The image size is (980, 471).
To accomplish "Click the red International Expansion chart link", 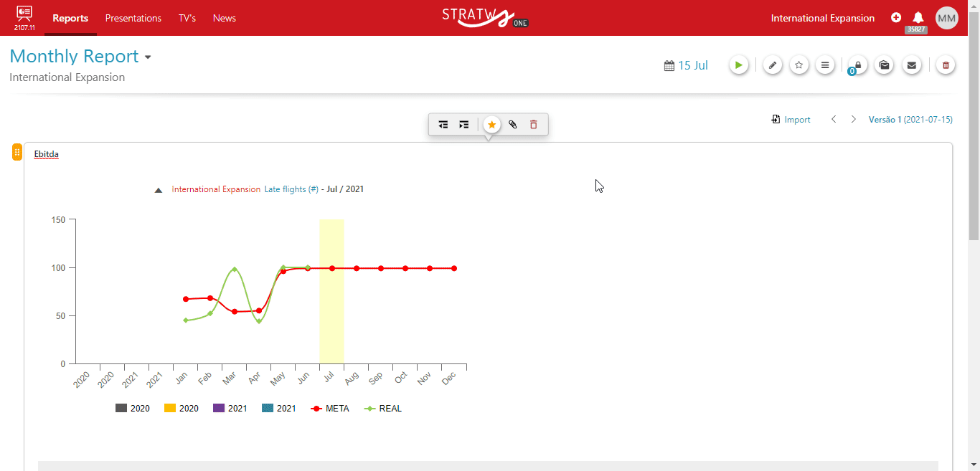I will point(216,189).
